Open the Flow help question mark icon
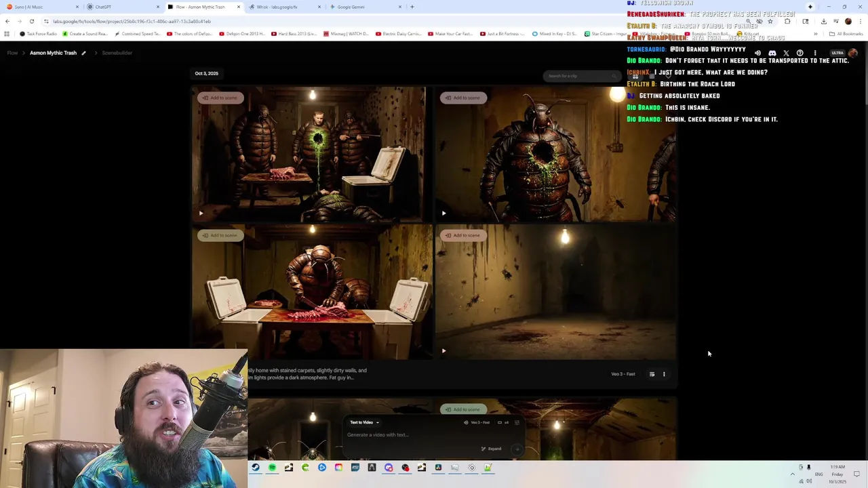868x488 pixels. 800,53
